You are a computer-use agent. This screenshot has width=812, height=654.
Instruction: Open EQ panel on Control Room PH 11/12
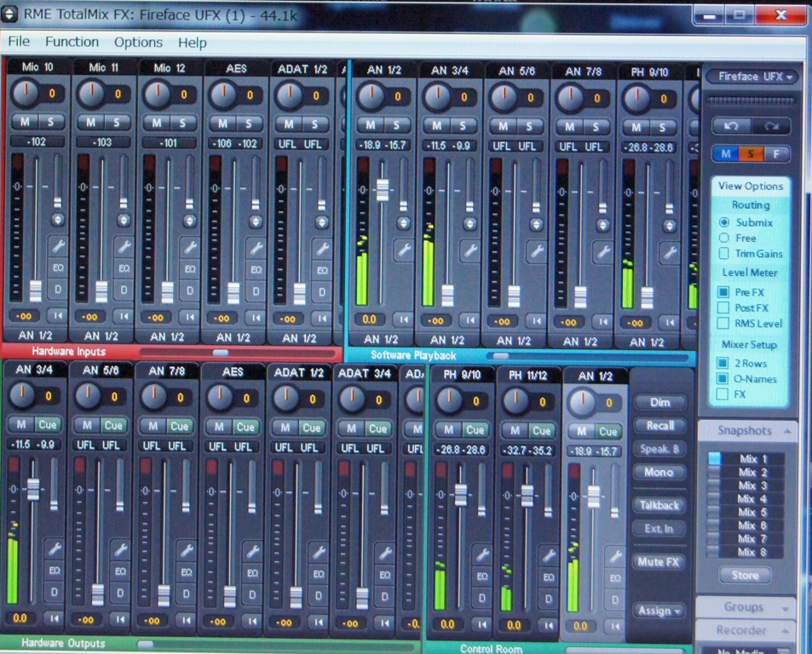(549, 577)
